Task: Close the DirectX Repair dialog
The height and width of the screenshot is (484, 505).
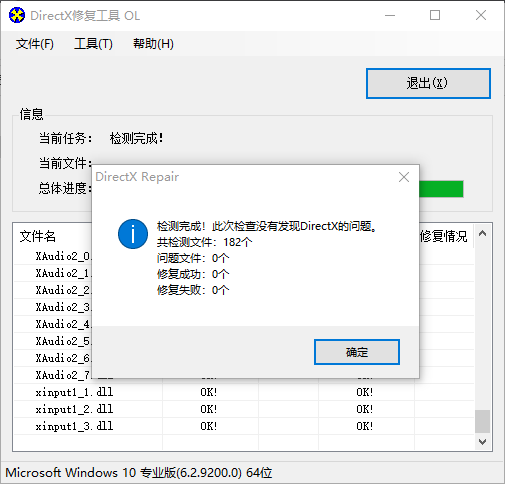Action: (x=404, y=177)
